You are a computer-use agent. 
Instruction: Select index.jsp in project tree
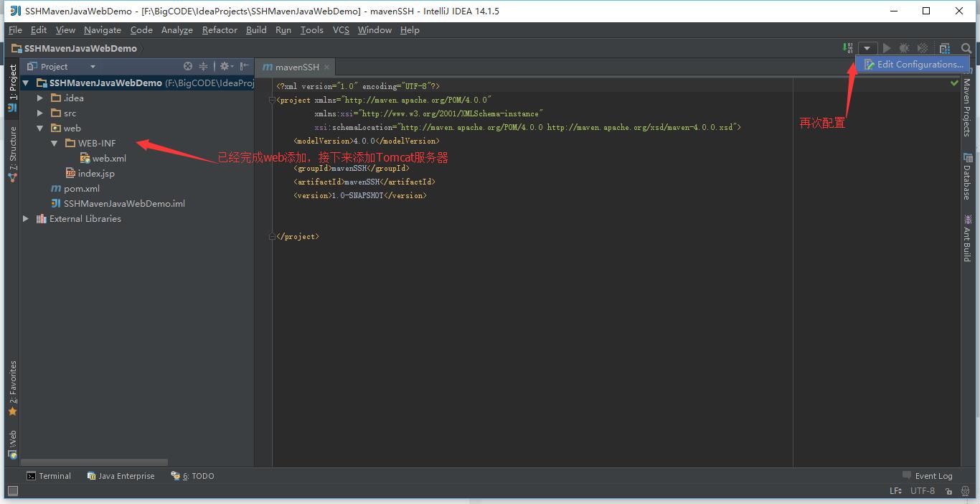tap(90, 174)
